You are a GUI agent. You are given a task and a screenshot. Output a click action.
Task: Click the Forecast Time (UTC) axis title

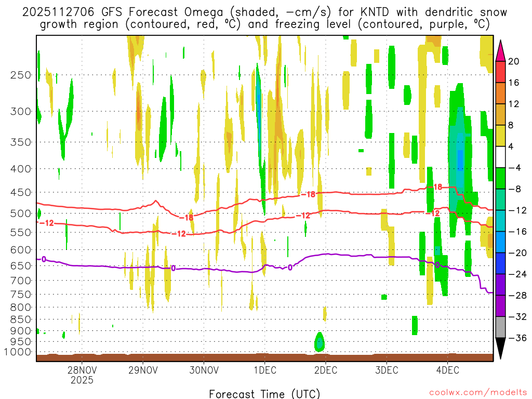[264, 394]
